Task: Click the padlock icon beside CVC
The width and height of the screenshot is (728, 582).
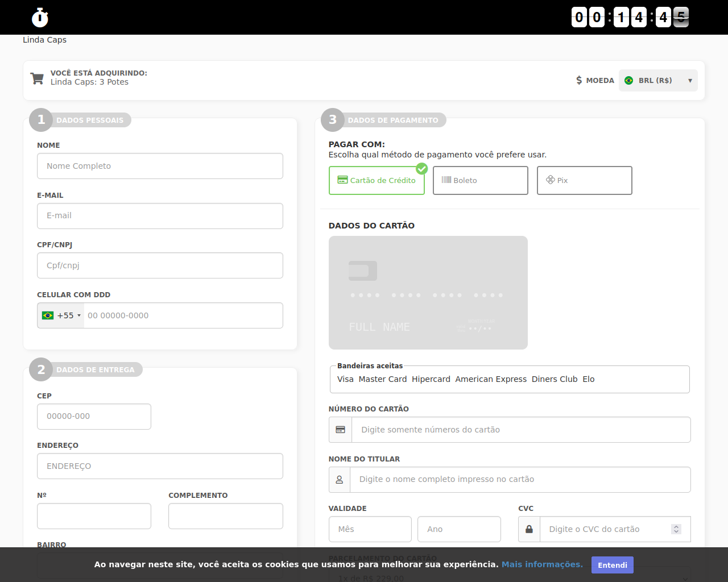Action: (x=529, y=529)
